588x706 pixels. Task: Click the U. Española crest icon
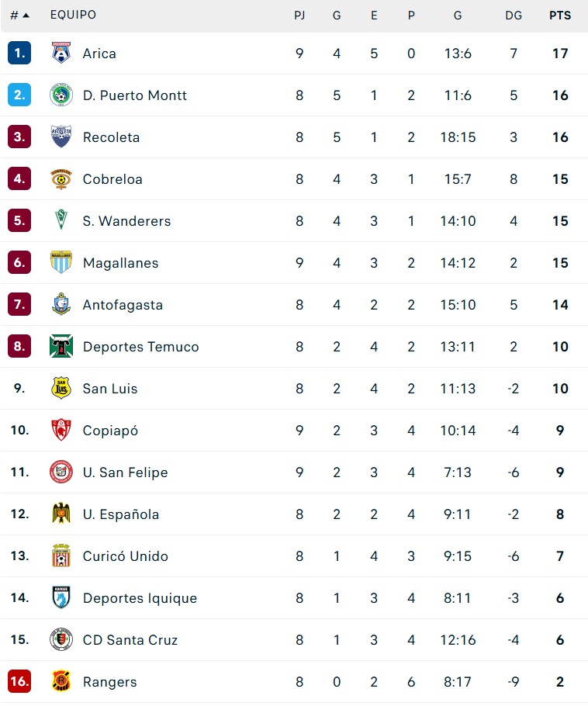pos(61,514)
